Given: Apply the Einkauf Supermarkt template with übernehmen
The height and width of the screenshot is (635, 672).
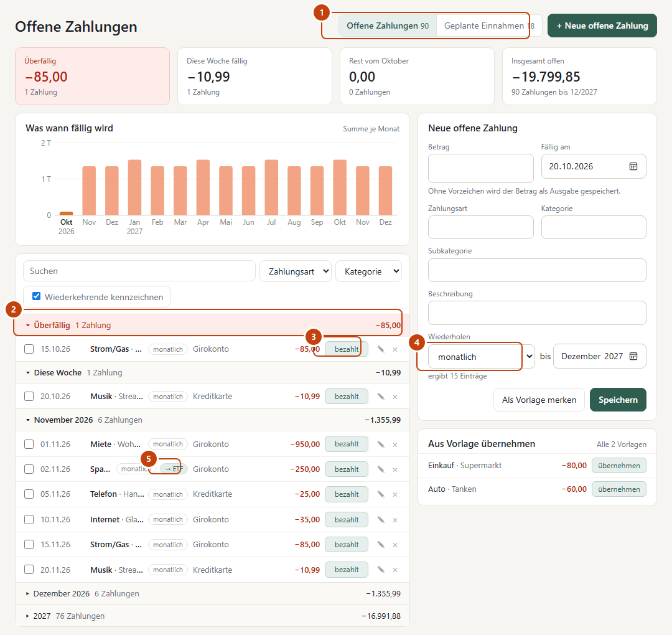Looking at the screenshot, I should click(619, 466).
